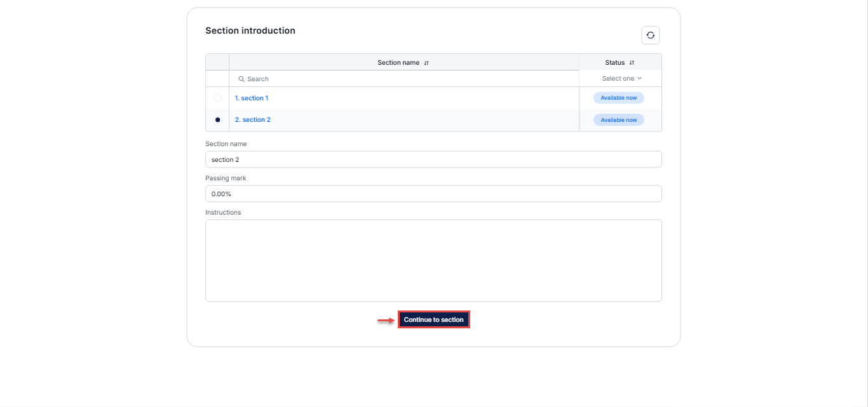Click the Section name column header

tap(398, 63)
